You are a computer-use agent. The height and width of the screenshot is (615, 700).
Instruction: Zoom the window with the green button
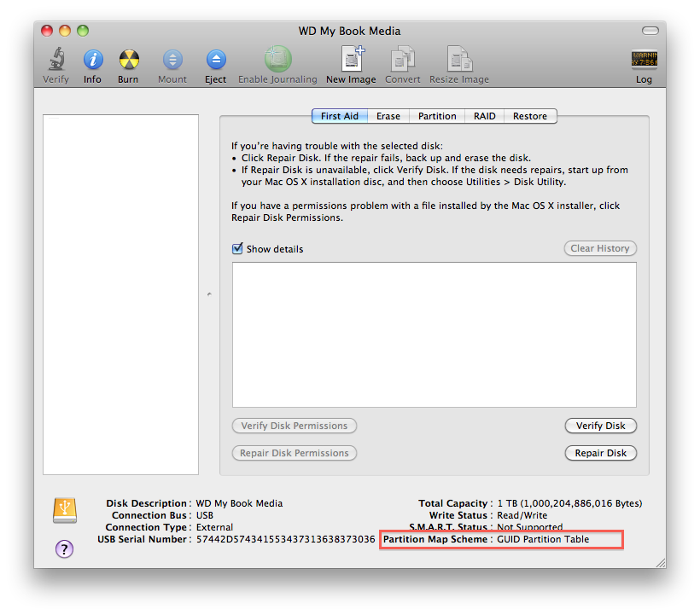point(83,31)
